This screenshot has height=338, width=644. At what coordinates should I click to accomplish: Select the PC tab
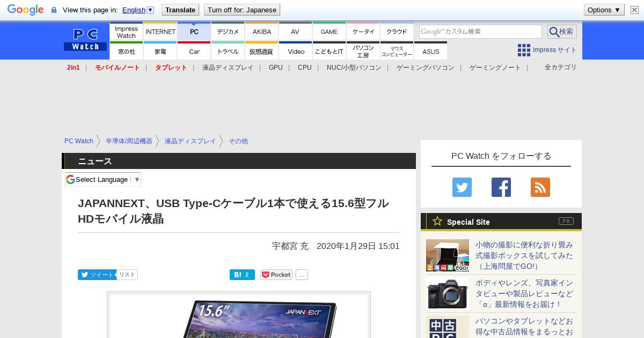(x=194, y=31)
